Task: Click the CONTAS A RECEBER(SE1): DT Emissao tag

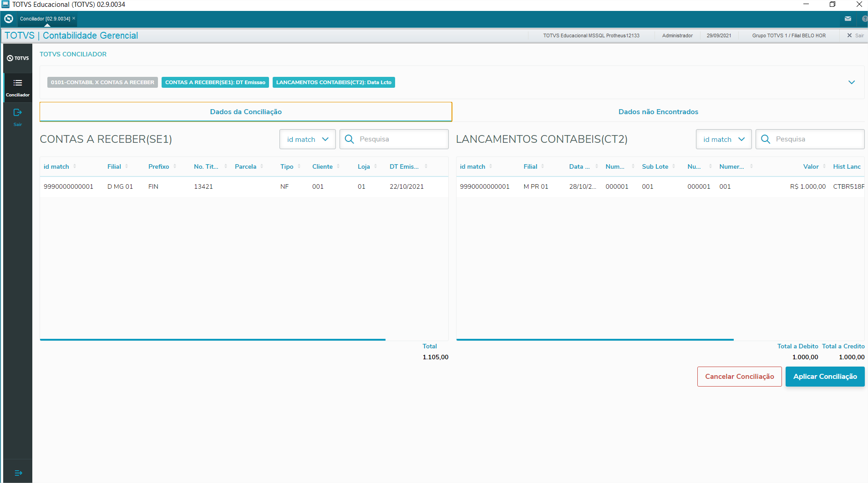Action: pos(215,82)
